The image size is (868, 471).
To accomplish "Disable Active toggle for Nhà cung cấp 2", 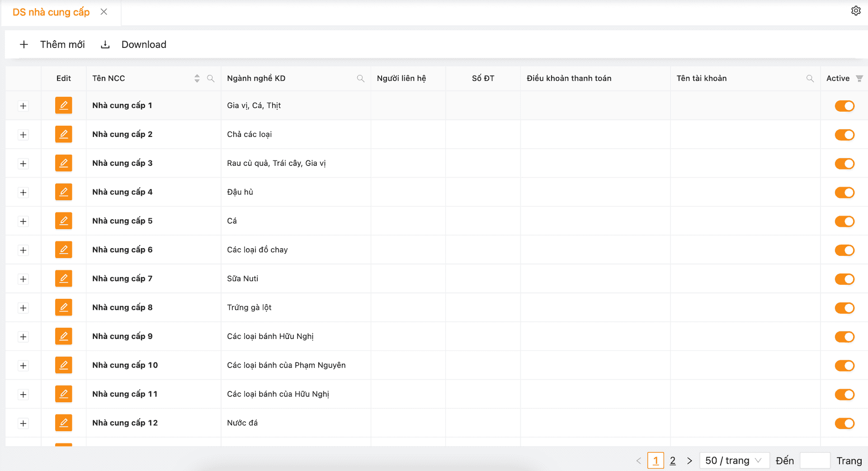I will [x=844, y=135].
